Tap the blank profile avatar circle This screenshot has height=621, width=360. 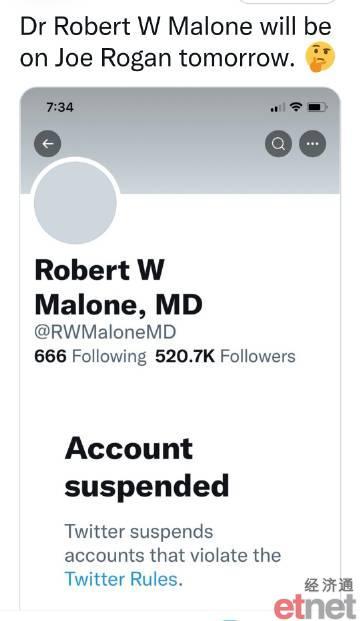75,202
